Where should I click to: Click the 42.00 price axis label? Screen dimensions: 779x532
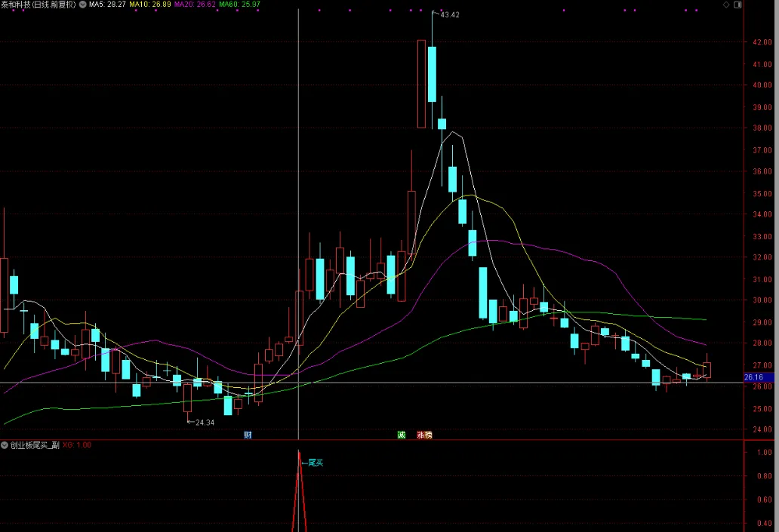coord(762,42)
